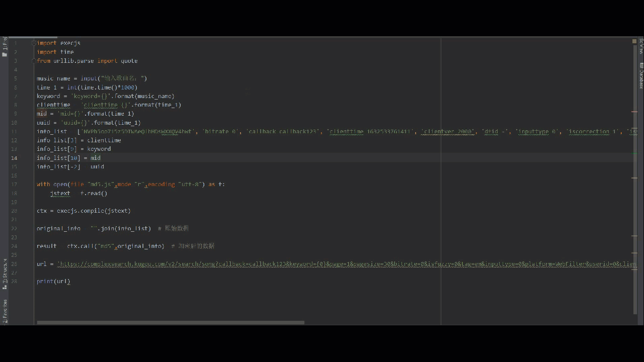Image resolution: width=644 pixels, height=362 pixels.
Task: Click 'original_info' variable on line 22
Action: click(x=58, y=229)
